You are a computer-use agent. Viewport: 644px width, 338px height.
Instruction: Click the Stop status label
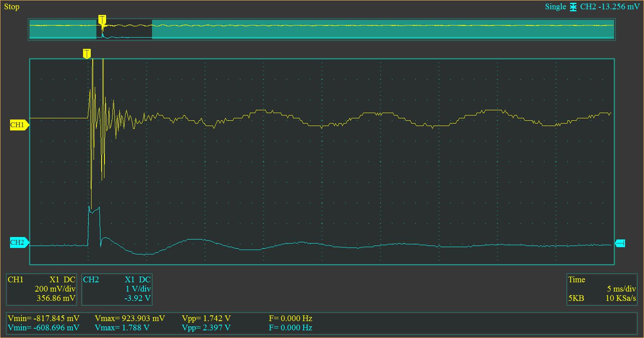(x=12, y=7)
